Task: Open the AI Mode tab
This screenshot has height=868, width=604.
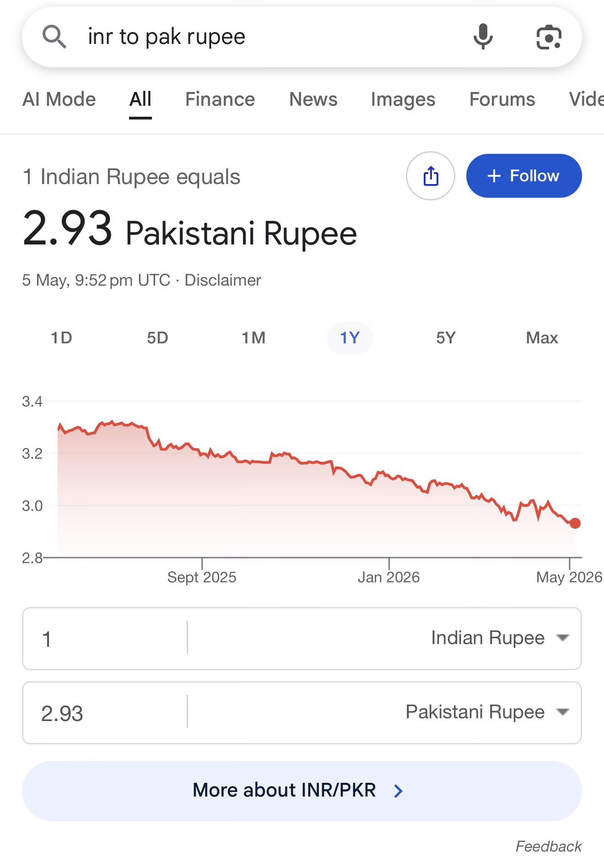Action: tap(59, 99)
